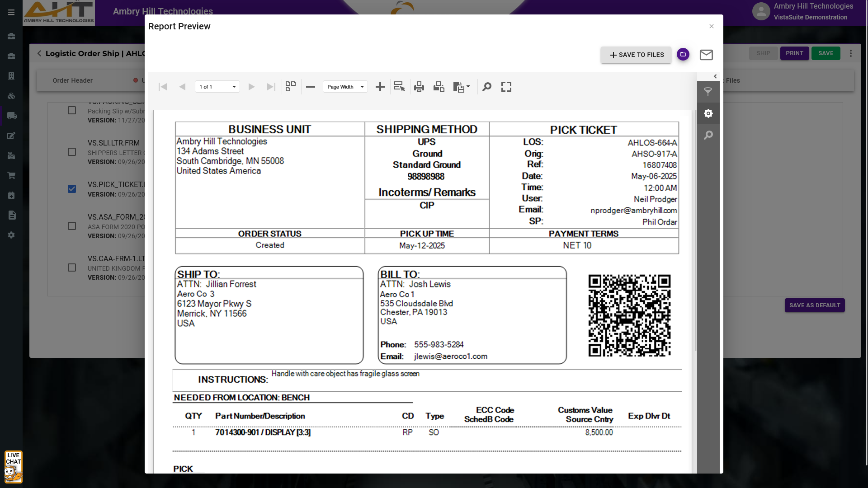Viewport: 868px width, 488px height.
Task: Open the search magnifier in the toolbar
Action: pyautogui.click(x=487, y=87)
